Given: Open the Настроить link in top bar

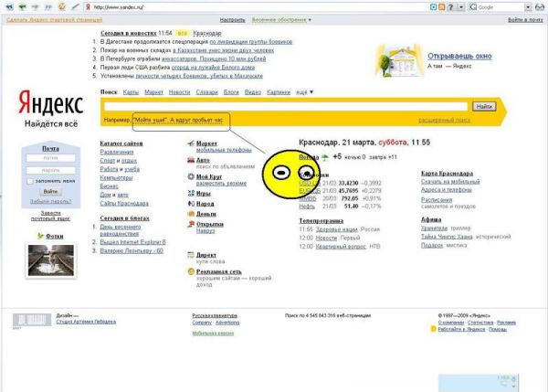Looking at the screenshot, I should (232, 20).
